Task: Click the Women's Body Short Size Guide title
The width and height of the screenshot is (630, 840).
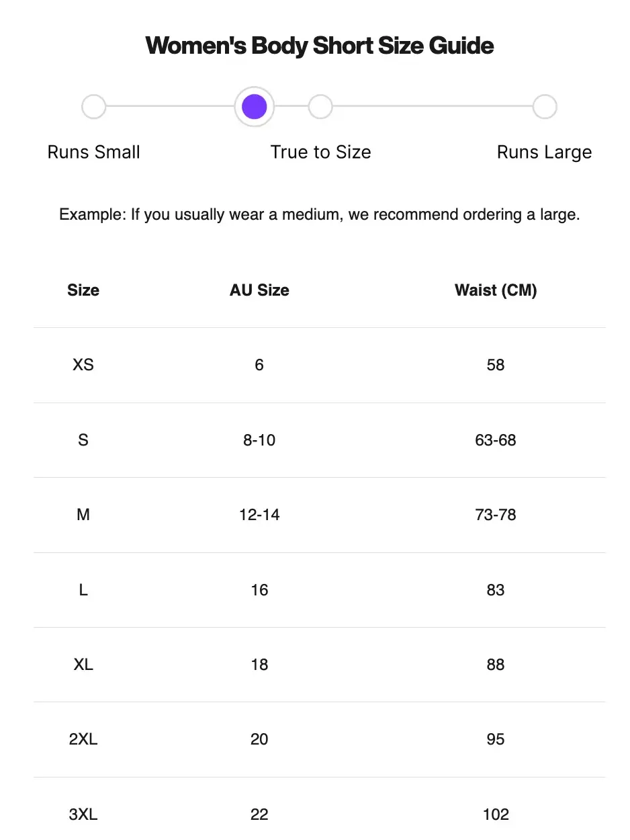Action: pyautogui.click(x=320, y=46)
